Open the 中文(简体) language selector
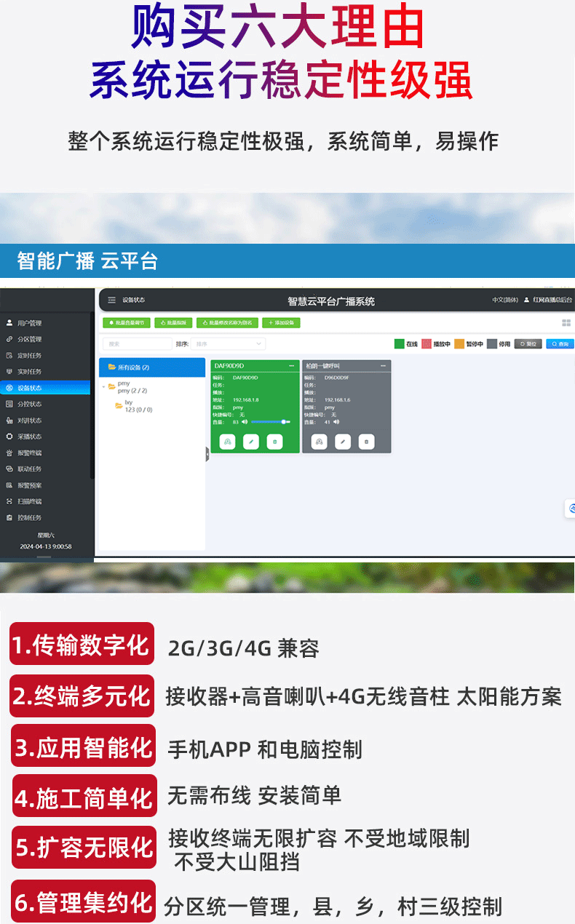The height and width of the screenshot is (924, 575). (x=504, y=300)
